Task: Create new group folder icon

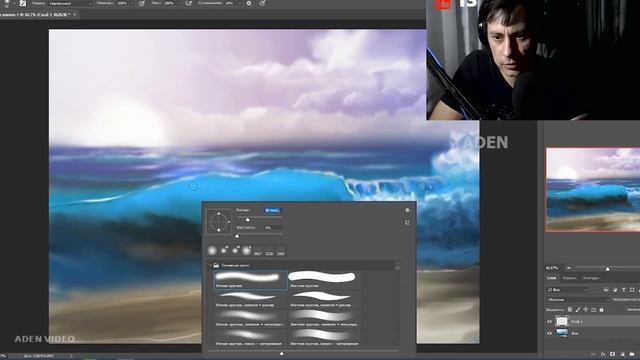Action: tap(632, 354)
